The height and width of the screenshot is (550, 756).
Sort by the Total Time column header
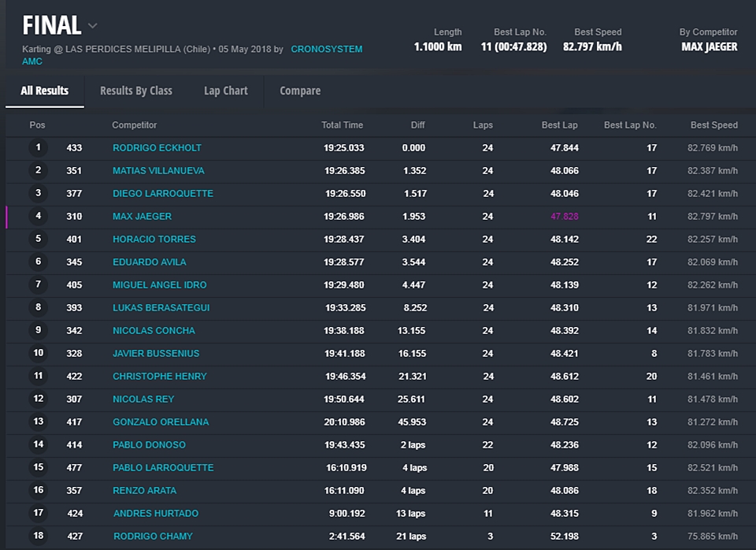coord(342,125)
